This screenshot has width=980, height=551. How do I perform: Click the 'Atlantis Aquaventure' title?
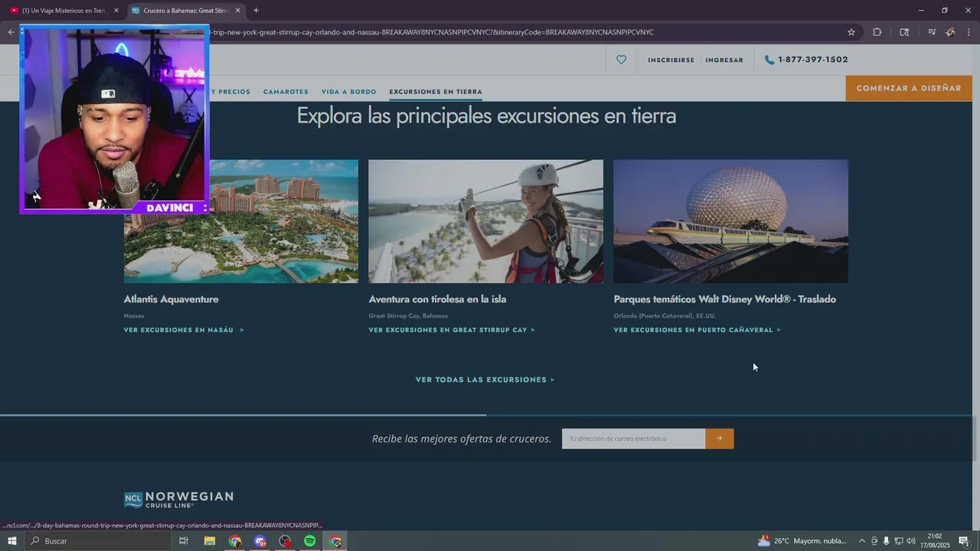171,299
